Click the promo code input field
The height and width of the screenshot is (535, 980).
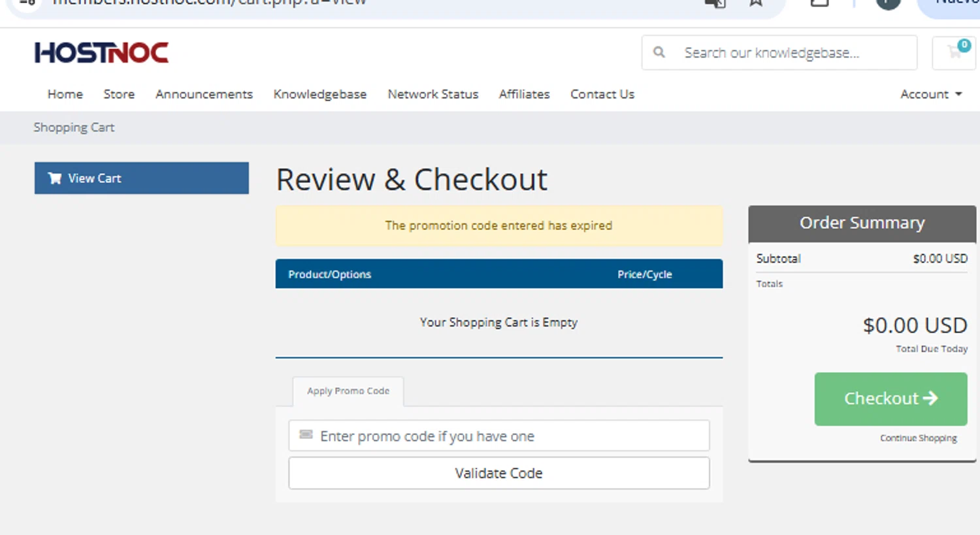pyautogui.click(x=499, y=436)
